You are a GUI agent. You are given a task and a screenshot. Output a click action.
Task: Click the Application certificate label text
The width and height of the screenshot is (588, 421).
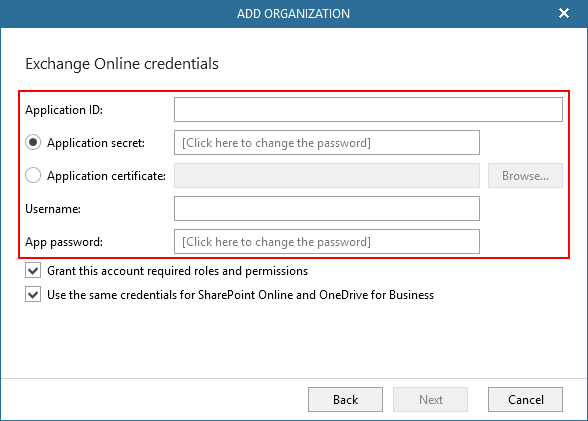coord(106,176)
